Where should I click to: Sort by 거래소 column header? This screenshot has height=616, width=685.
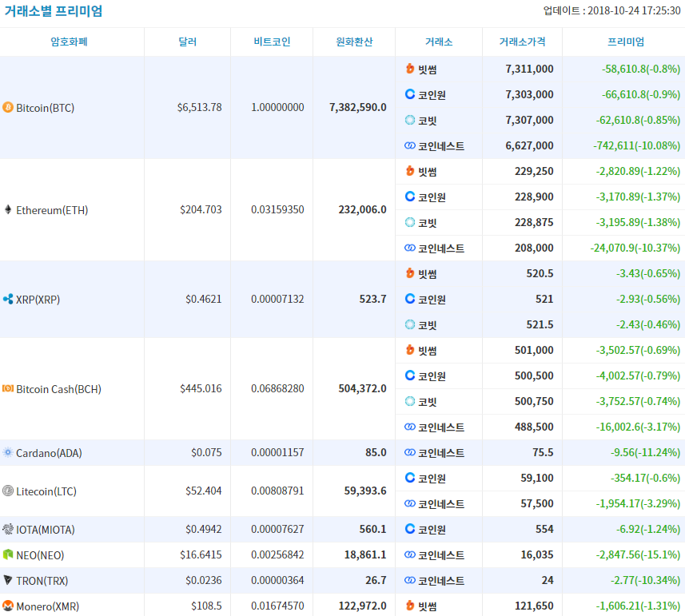point(439,42)
